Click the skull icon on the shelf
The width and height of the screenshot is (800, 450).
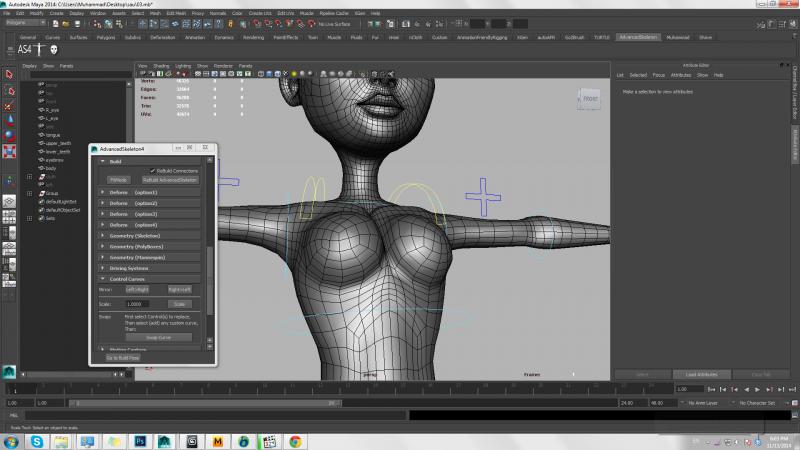pyautogui.click(x=53, y=50)
